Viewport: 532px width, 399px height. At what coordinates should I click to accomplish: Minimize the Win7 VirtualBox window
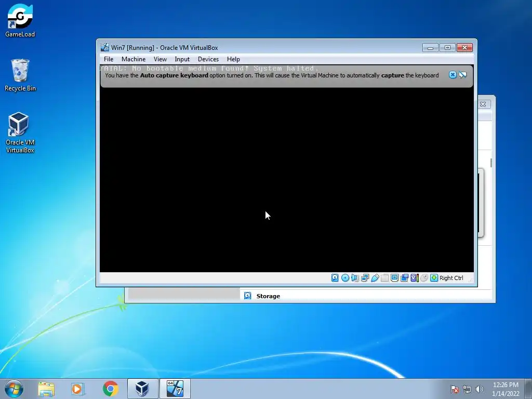430,47
